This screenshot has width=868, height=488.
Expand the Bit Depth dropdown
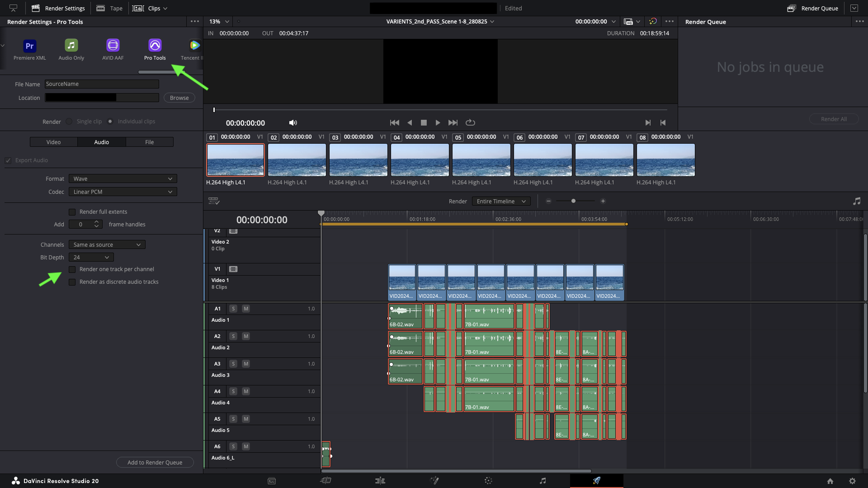tap(91, 258)
